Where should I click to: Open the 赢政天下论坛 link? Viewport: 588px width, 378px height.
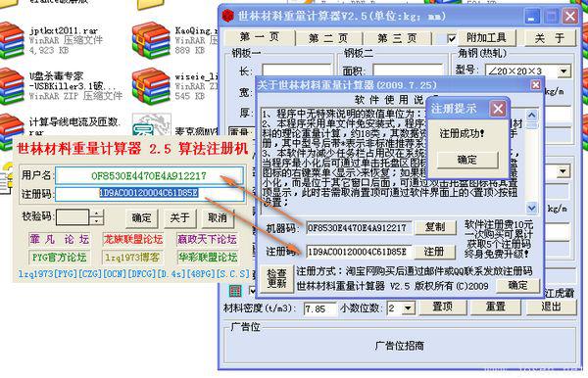207,239
